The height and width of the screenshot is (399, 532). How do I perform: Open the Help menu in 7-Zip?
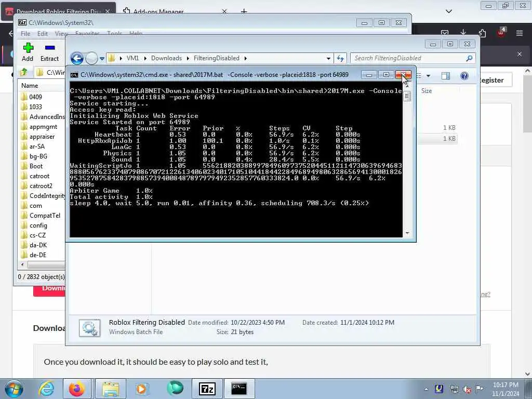point(136,34)
